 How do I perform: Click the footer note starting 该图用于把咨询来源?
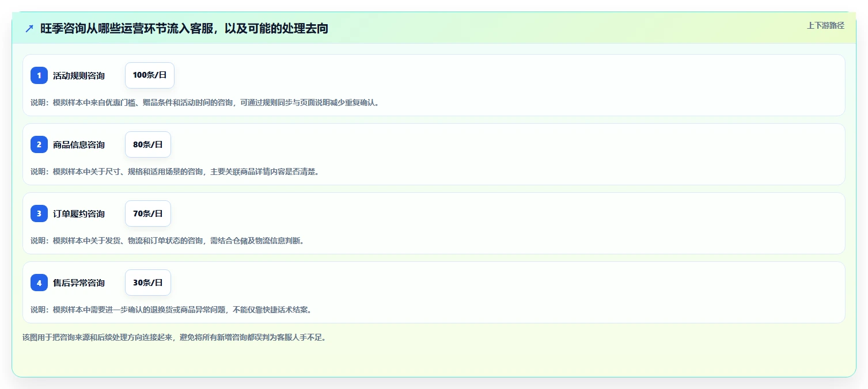175,337
